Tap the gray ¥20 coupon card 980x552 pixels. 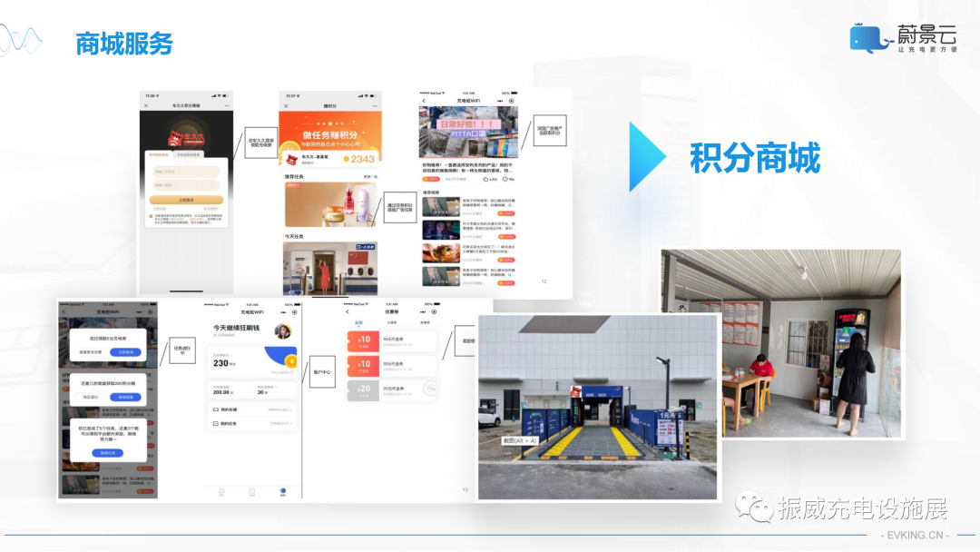(x=391, y=390)
